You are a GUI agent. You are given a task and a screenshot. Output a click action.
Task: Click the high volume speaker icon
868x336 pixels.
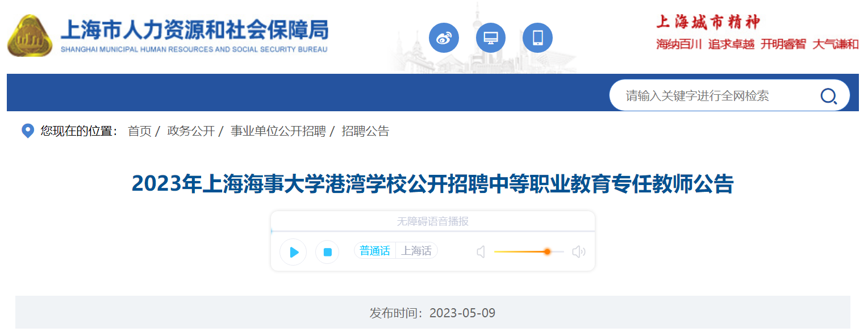579,251
